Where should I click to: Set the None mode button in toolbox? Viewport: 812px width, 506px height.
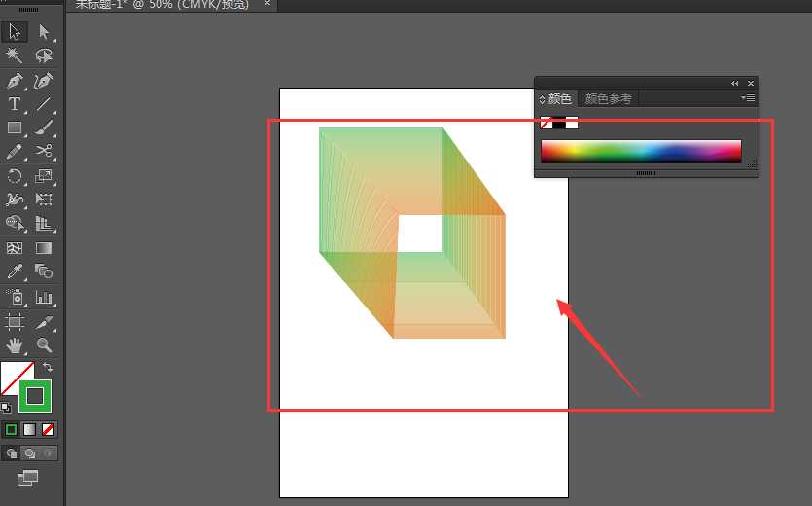(49, 429)
